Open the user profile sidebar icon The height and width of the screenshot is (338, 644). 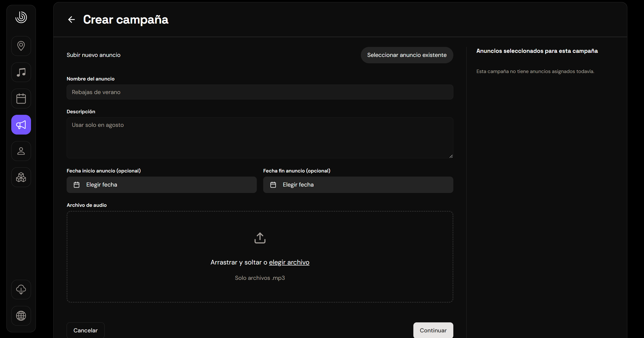(21, 151)
